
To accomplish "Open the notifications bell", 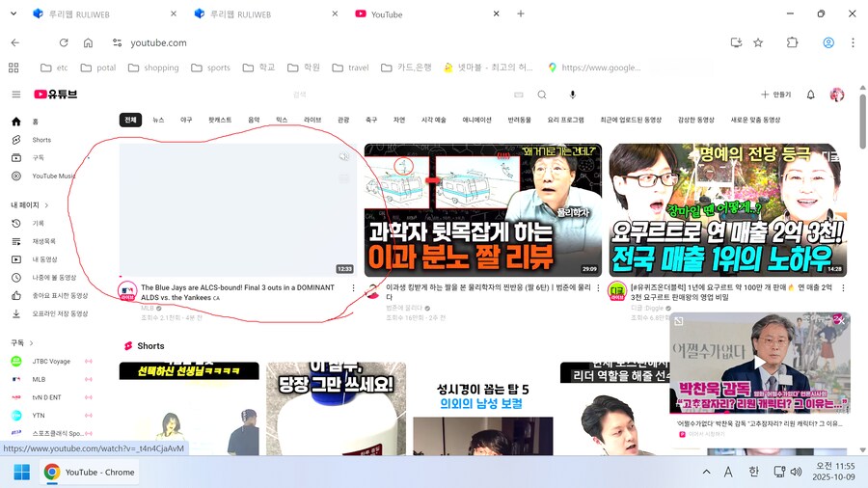I will (x=810, y=95).
